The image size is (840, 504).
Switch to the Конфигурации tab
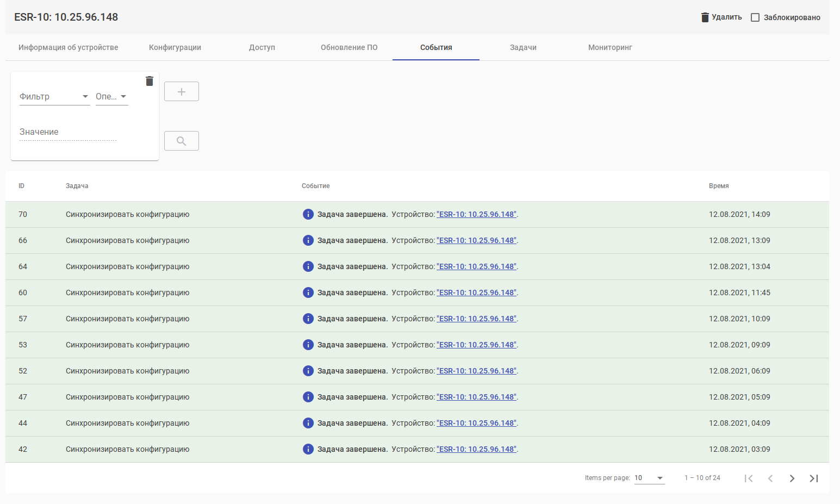[175, 47]
